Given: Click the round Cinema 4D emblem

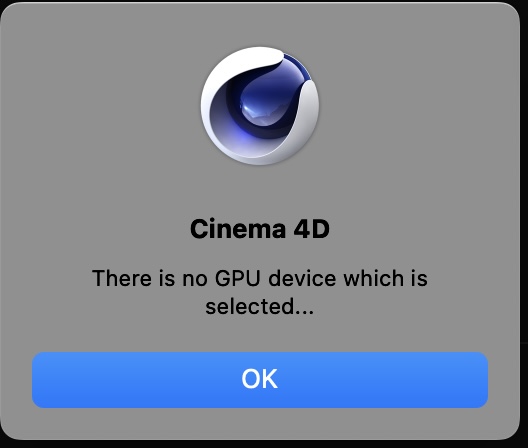Looking at the screenshot, I should (260, 106).
